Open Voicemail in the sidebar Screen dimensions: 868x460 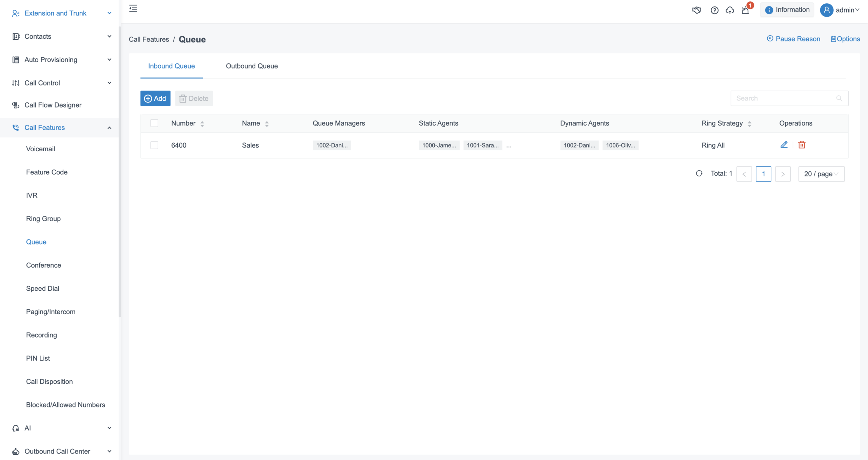click(x=40, y=149)
